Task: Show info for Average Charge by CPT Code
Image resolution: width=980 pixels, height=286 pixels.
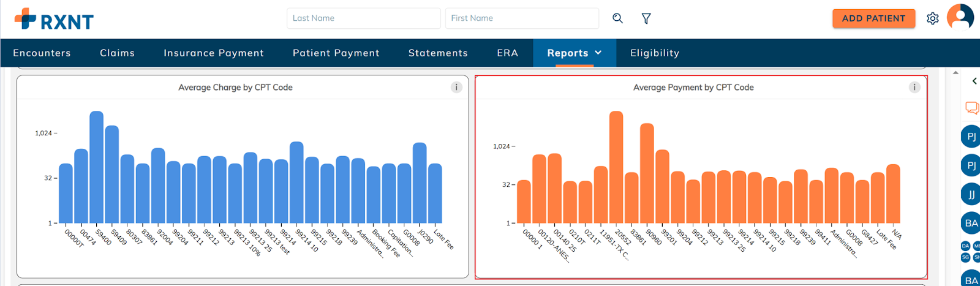Action: [456, 88]
